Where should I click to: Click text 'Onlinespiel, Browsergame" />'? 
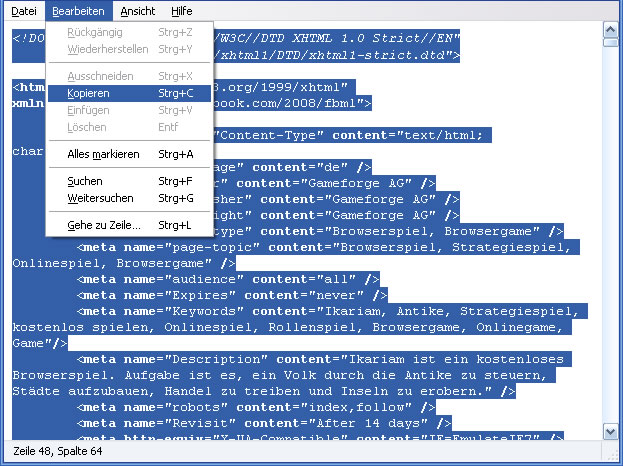(124, 263)
